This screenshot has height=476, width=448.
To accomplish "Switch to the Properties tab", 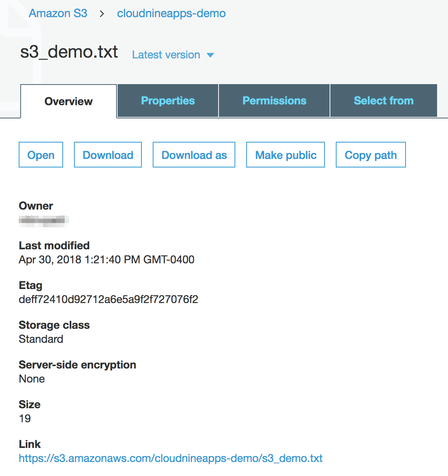I will [168, 100].
